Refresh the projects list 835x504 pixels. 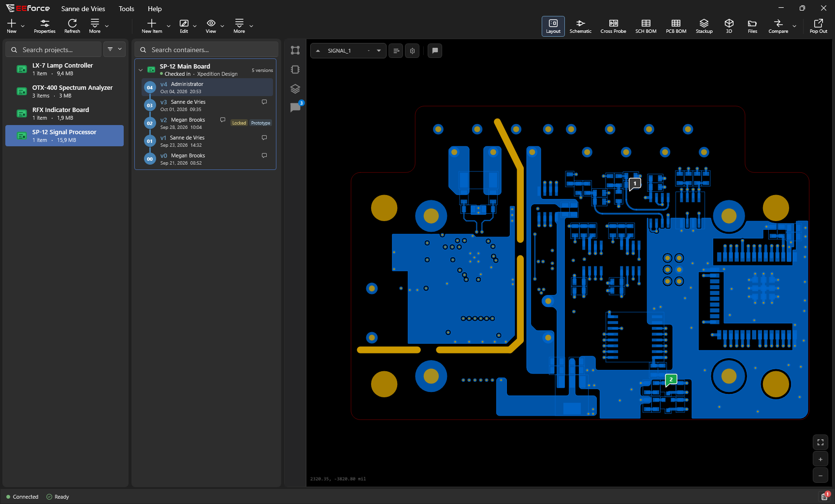pyautogui.click(x=72, y=26)
